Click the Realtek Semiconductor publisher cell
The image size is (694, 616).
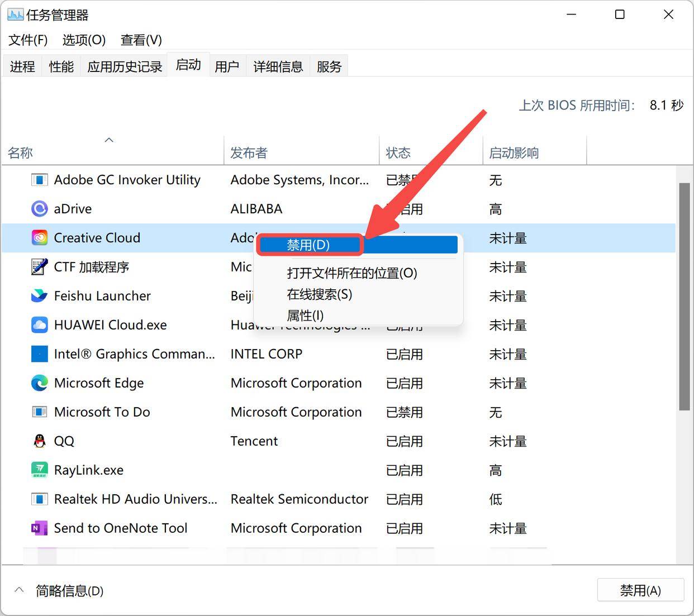tap(300, 499)
